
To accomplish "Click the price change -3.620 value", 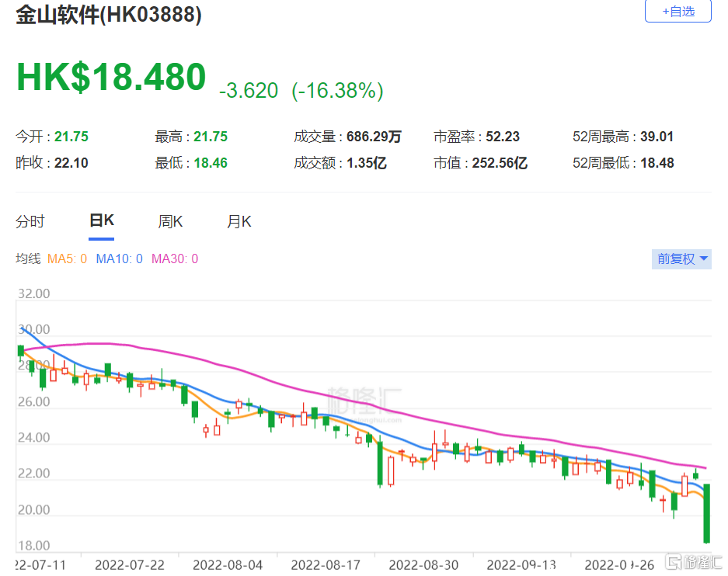I will pos(249,90).
